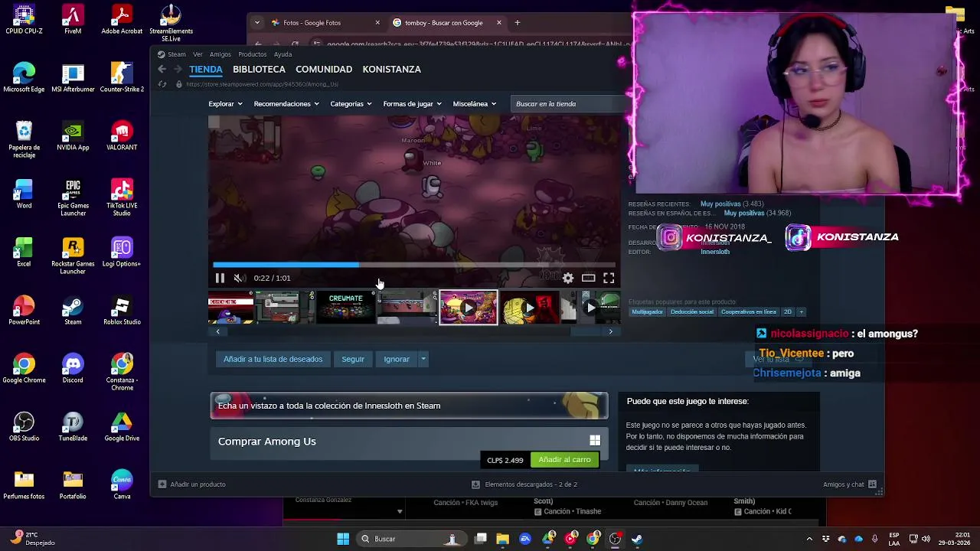The height and width of the screenshot is (551, 980).
Task: Select the Emergency Meeting screenshot thumbnail
Action: click(230, 307)
